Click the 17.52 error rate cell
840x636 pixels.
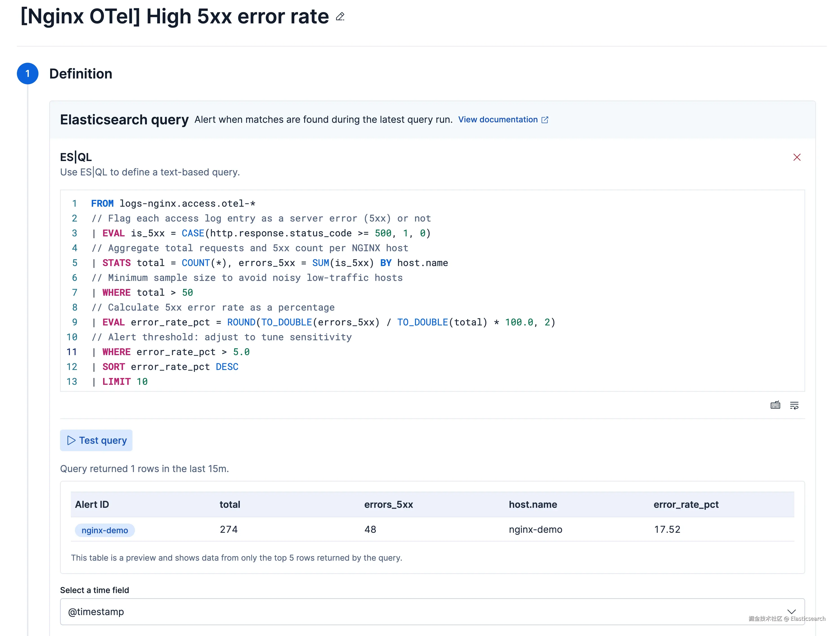(667, 529)
